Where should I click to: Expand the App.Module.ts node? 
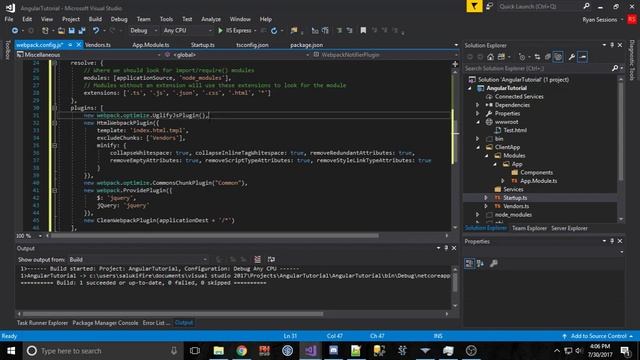503,181
